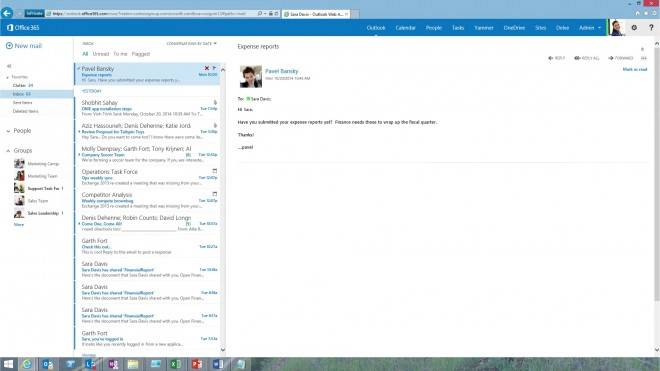Open the Calendar tab
This screenshot has height=371, width=660.
point(405,28)
